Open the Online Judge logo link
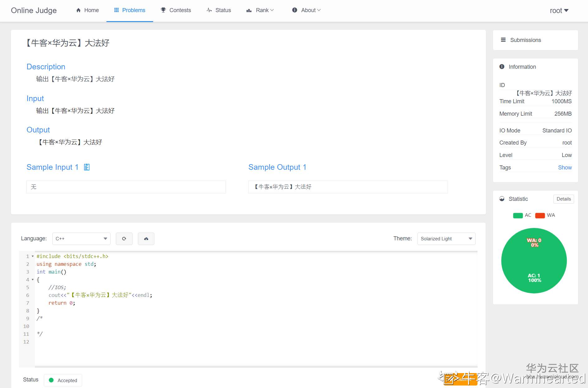Viewport: 588px width, 388px height. point(34,11)
